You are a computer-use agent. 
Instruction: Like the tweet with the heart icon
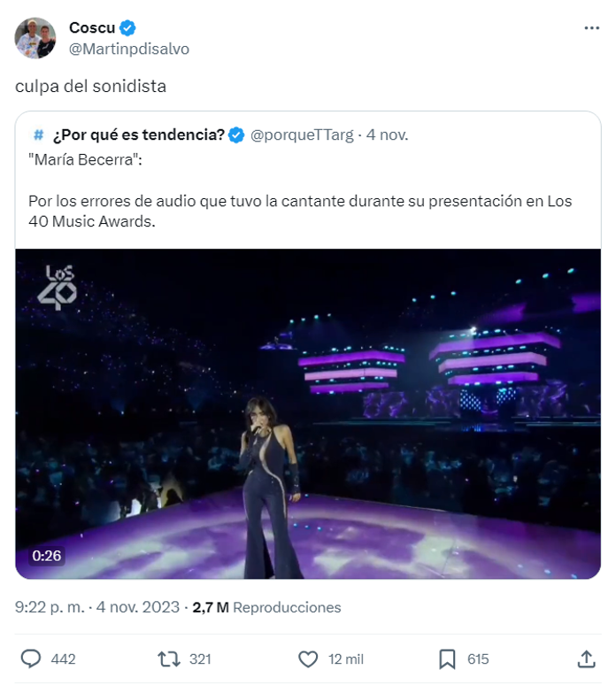click(x=308, y=658)
